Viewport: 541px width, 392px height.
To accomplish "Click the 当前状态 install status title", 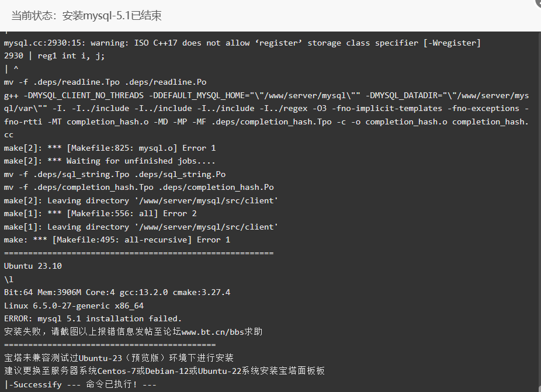I will point(86,16).
